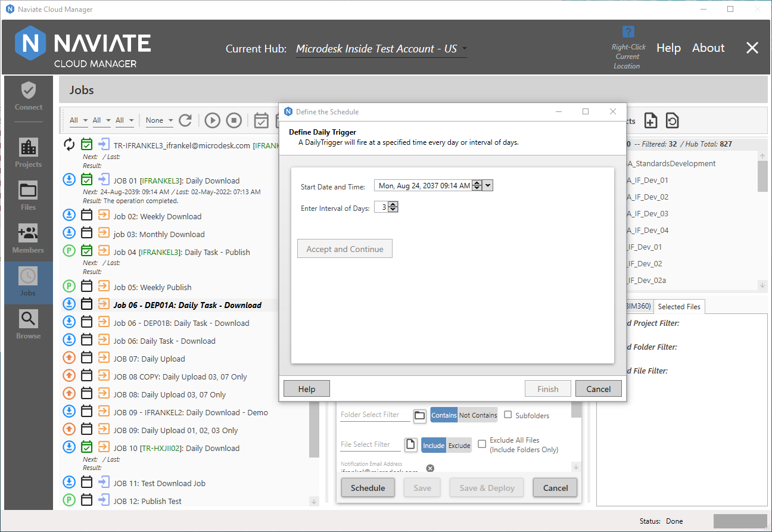
Task: Select Job 06 - DEP01A: Daily Task - Download
Action: pos(187,305)
